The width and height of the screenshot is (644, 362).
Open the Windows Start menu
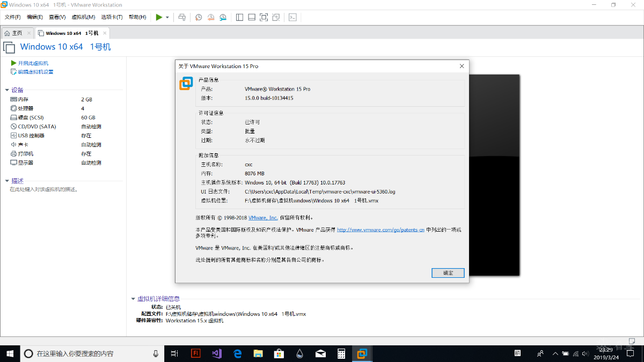point(10,353)
